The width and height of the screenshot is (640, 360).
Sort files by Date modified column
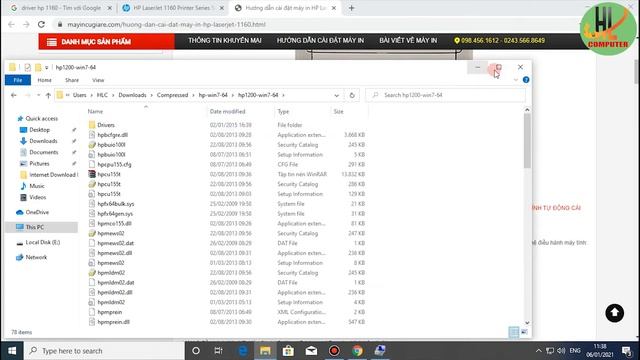click(x=227, y=111)
